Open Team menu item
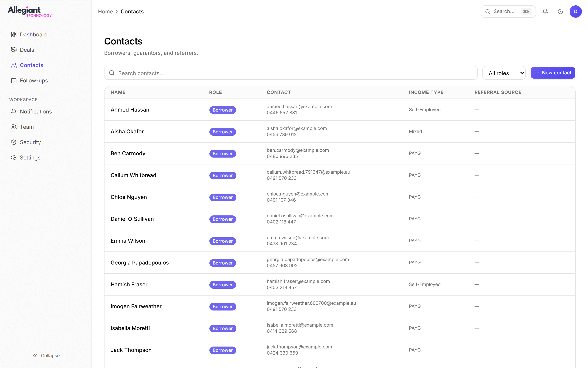This screenshot has height=368, width=588. point(46,127)
